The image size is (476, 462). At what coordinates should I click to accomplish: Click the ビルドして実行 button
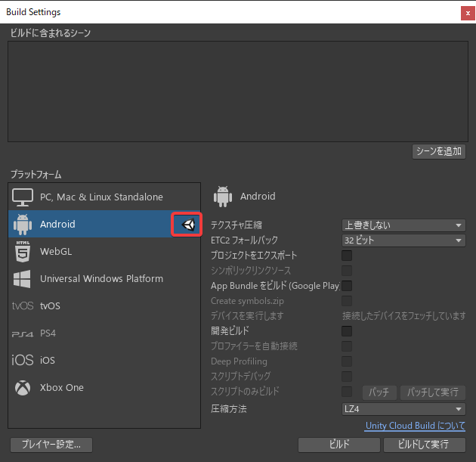click(x=425, y=445)
